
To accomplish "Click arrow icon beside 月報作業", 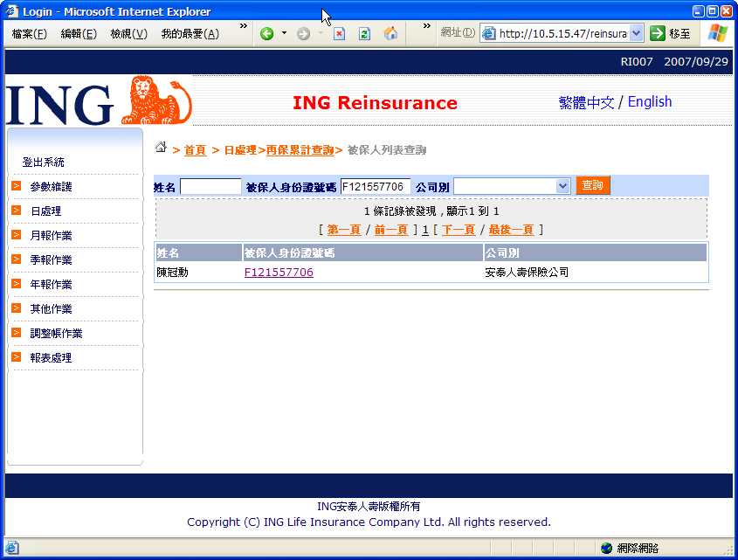I will [17, 235].
